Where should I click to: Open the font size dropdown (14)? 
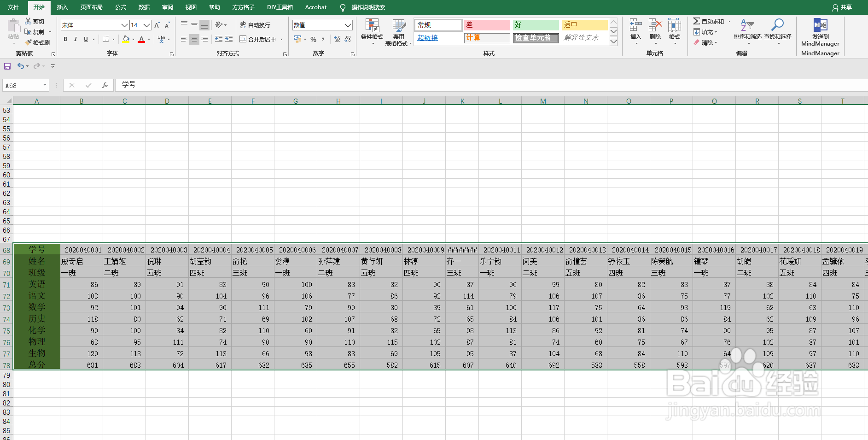click(147, 25)
